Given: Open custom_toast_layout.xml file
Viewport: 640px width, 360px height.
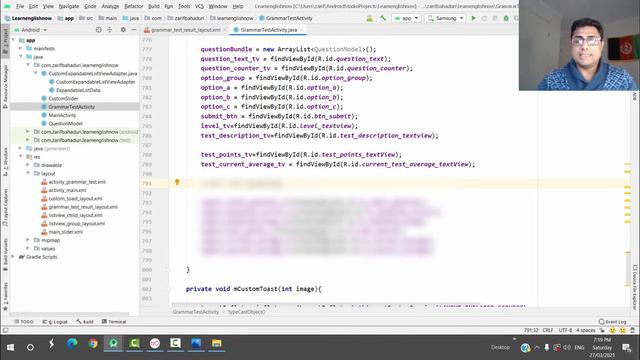Looking at the screenshot, I should (x=75, y=198).
